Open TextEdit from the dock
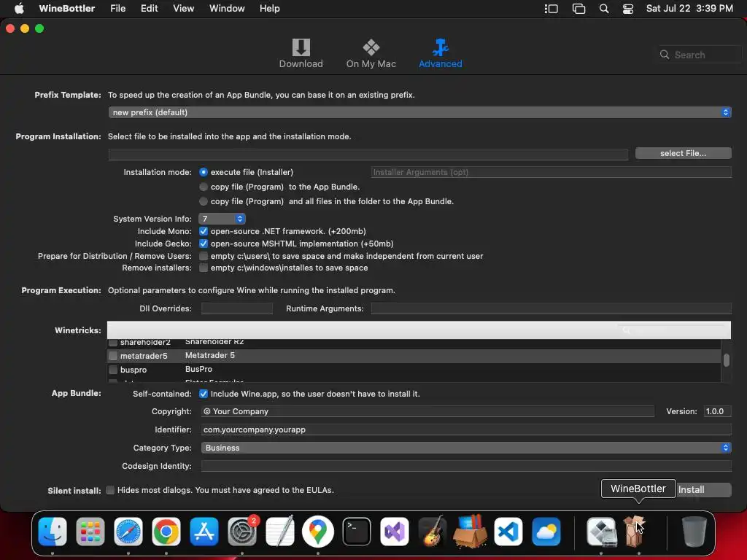 [279, 531]
